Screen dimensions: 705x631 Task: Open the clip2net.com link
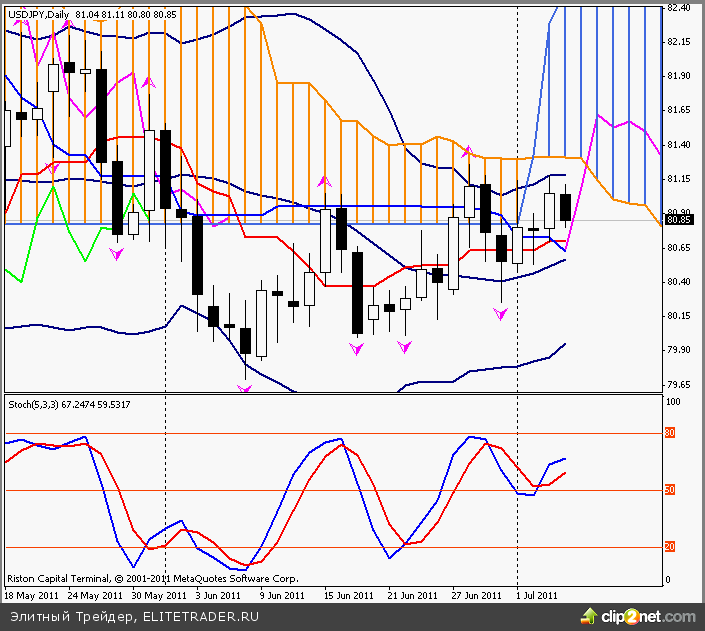tap(650, 617)
